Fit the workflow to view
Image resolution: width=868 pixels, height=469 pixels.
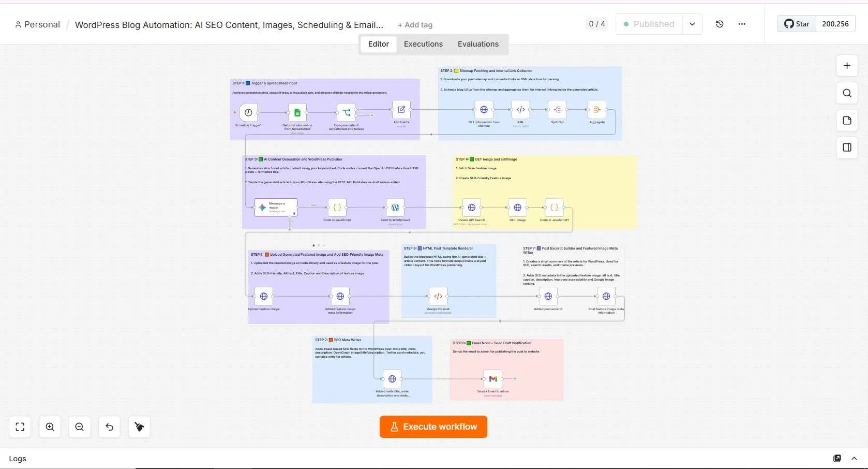click(20, 427)
